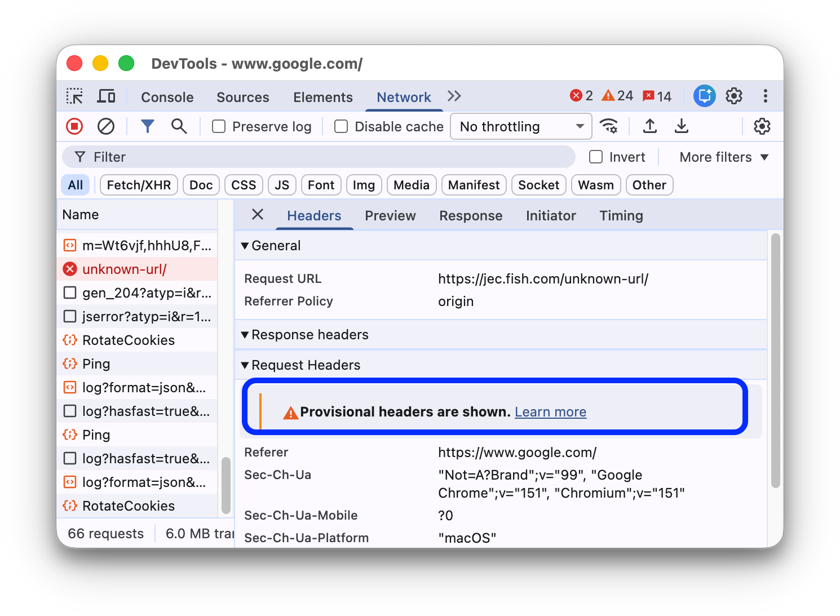
Task: Filter requests by Manifest
Action: tap(474, 185)
